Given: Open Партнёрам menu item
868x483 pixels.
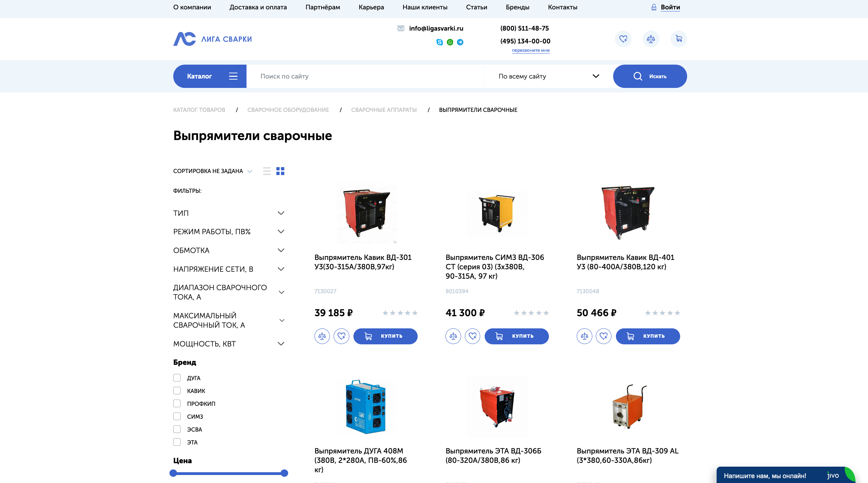Looking at the screenshot, I should pyautogui.click(x=323, y=7).
